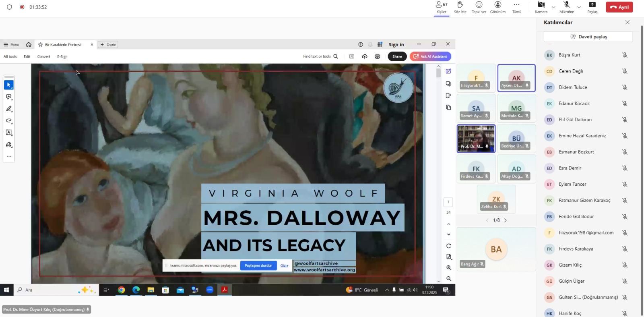The image size is (644, 317).
Task: Open the Acrobat bookmarks panel icon
Action: click(448, 95)
